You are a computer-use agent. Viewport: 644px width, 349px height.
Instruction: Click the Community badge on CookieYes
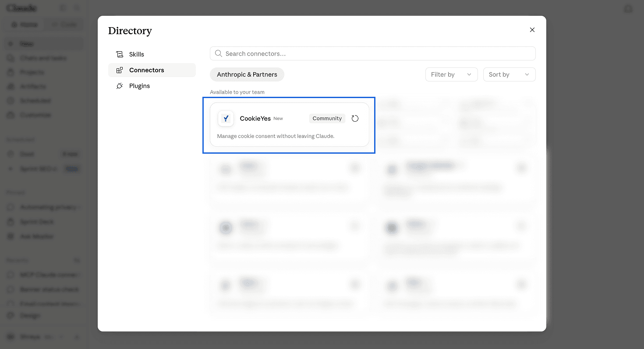click(327, 118)
